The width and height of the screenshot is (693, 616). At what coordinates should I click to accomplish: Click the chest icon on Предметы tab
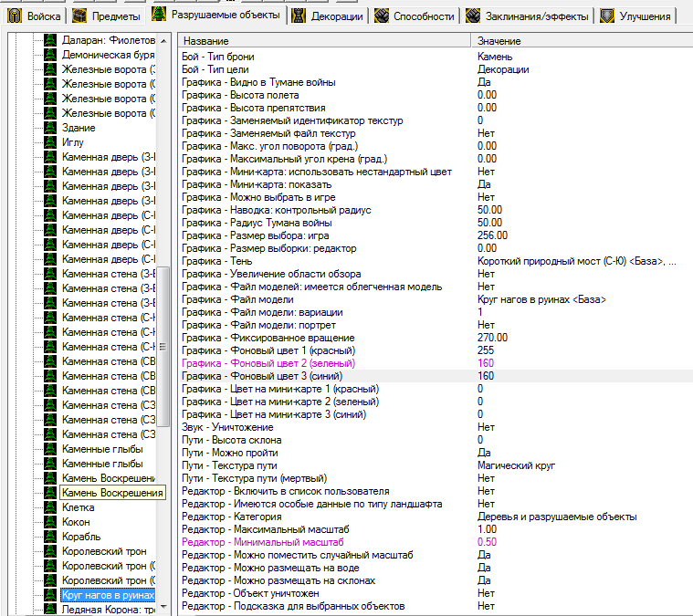[79, 16]
